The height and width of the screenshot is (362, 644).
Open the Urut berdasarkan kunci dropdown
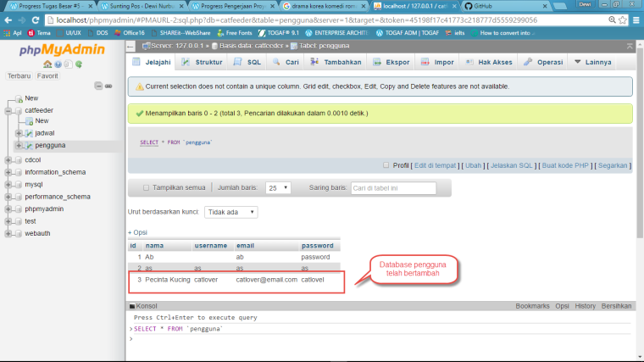point(230,212)
